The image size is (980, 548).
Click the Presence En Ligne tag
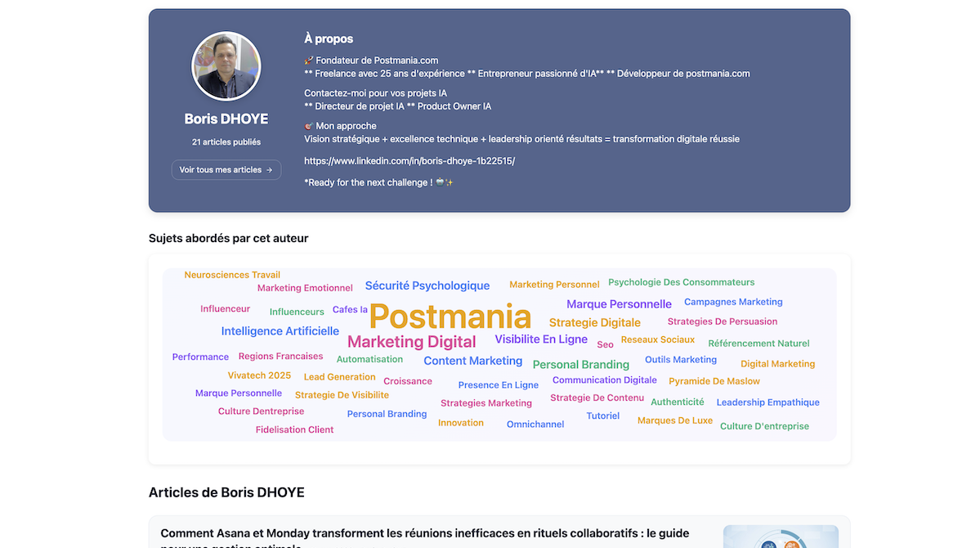[498, 384]
